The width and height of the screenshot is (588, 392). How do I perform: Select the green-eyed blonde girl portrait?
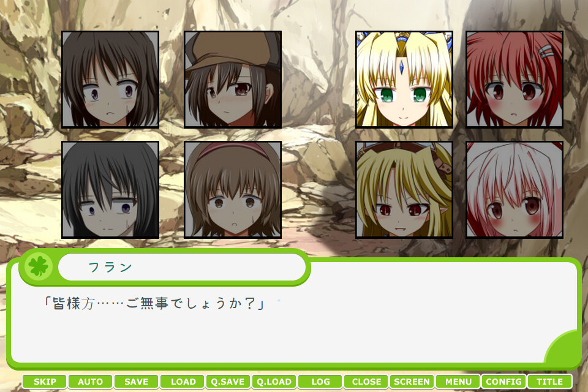point(404,80)
